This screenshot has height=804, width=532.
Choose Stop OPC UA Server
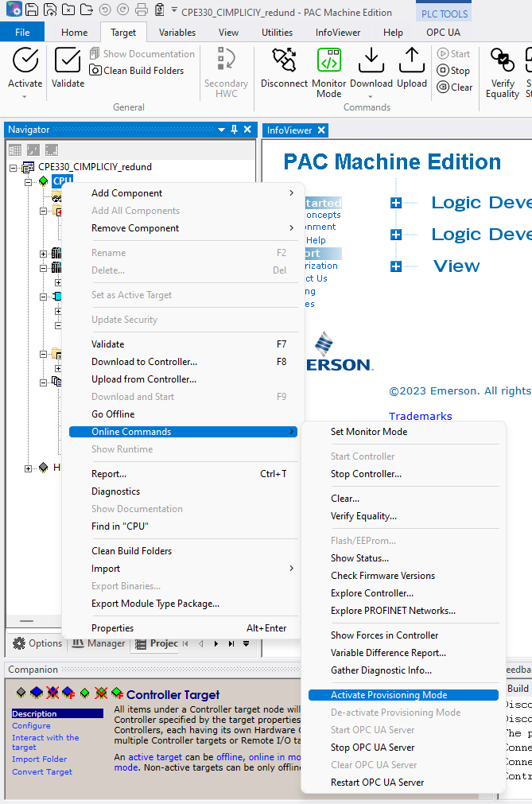point(403,748)
